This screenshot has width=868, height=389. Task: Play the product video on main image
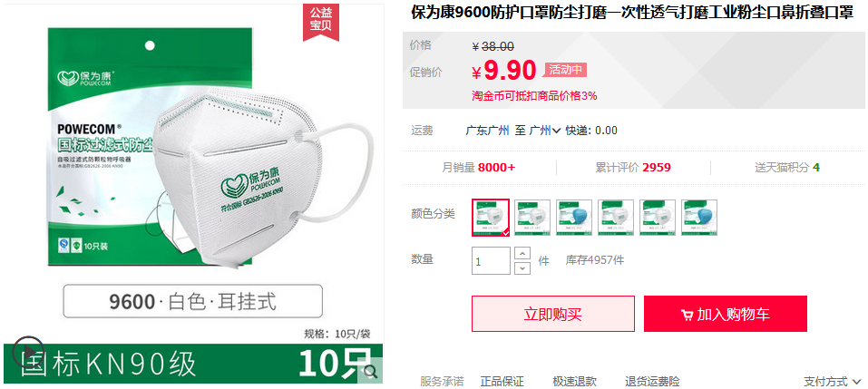click(x=29, y=351)
